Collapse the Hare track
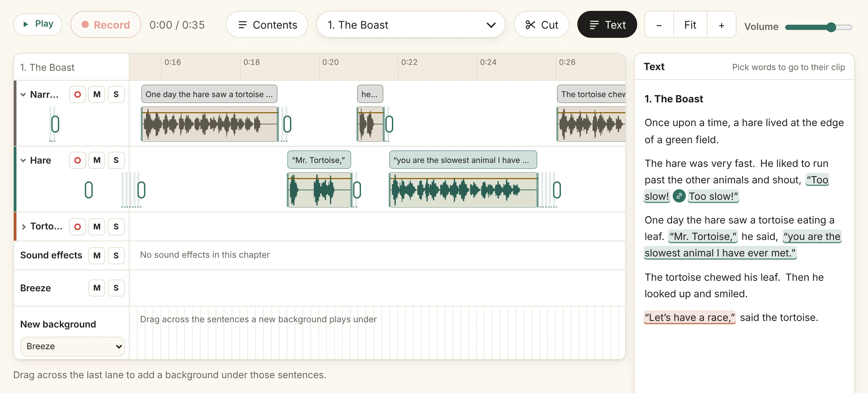868x393 pixels. click(23, 160)
